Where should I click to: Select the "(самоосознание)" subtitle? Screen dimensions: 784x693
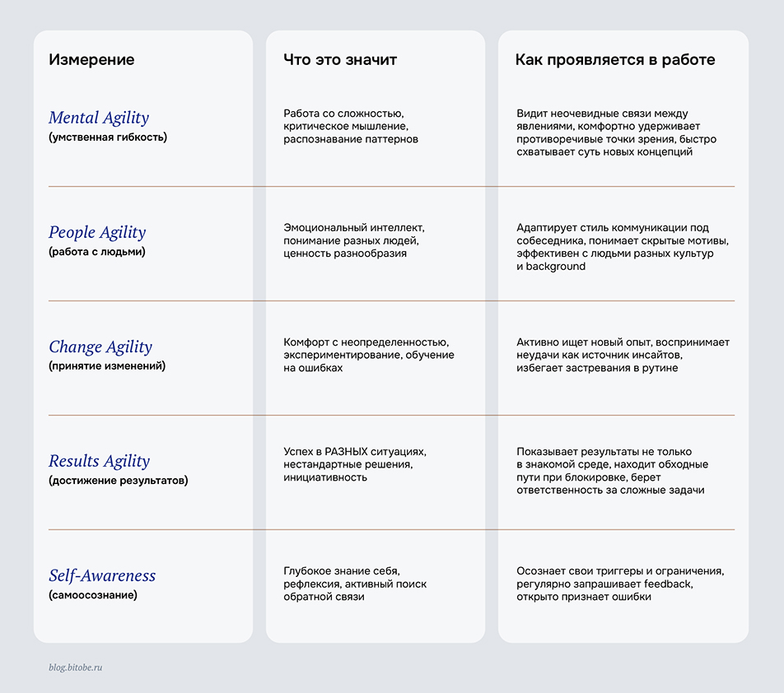coord(93,595)
